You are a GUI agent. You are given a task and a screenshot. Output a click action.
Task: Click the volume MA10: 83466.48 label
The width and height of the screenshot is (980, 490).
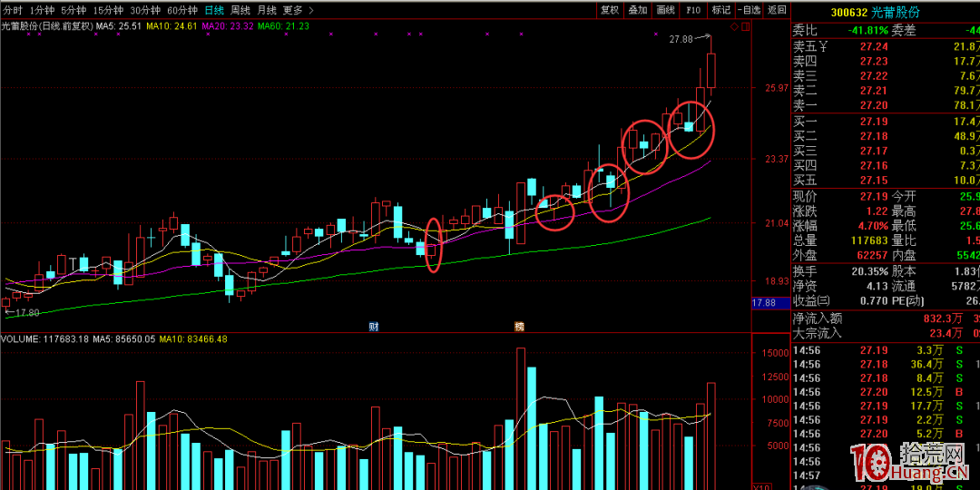pyautogui.click(x=194, y=339)
